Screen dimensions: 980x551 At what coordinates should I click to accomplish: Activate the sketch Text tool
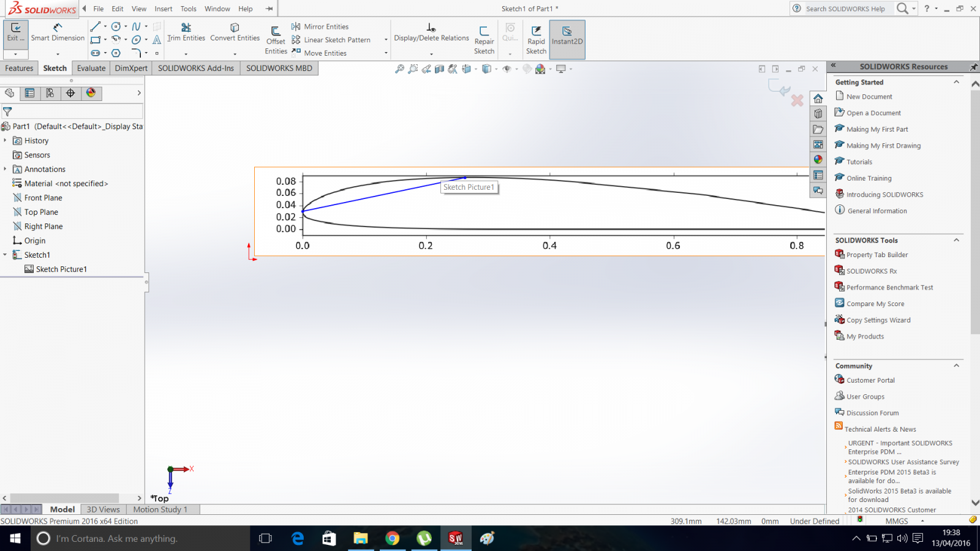[x=157, y=39]
